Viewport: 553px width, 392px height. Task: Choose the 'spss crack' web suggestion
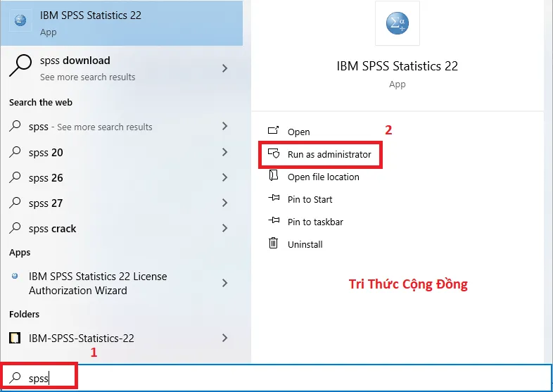tap(121, 228)
